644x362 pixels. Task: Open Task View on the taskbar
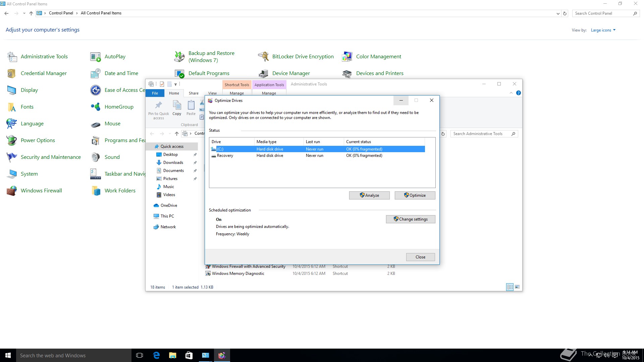click(140, 355)
